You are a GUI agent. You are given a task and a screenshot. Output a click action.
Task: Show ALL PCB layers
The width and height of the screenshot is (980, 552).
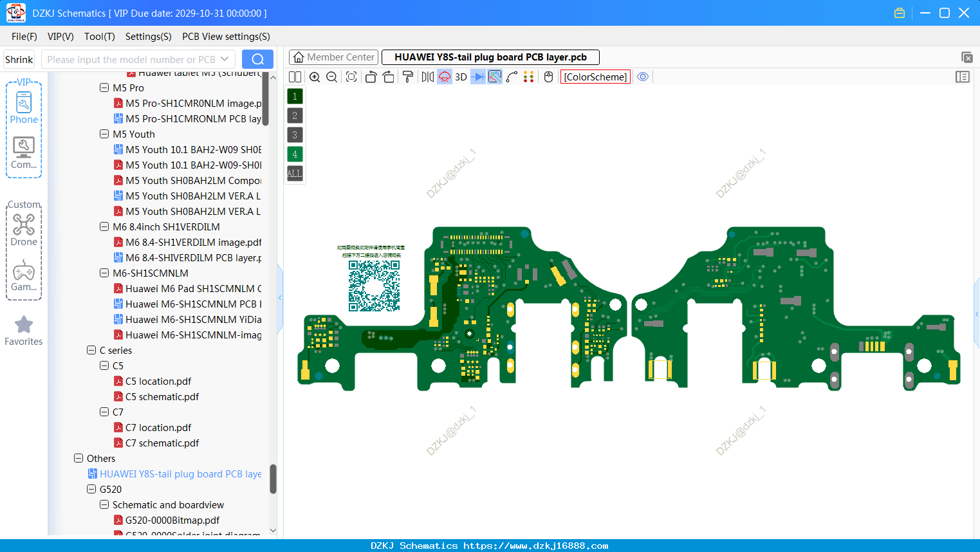click(x=295, y=174)
